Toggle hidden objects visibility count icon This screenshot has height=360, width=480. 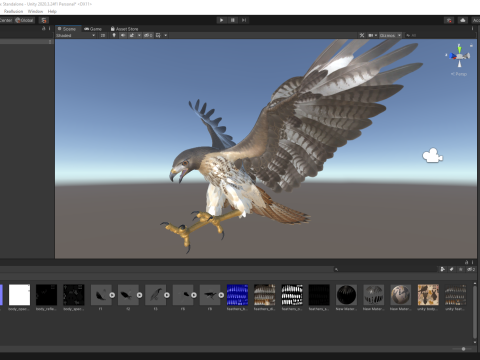148,35
